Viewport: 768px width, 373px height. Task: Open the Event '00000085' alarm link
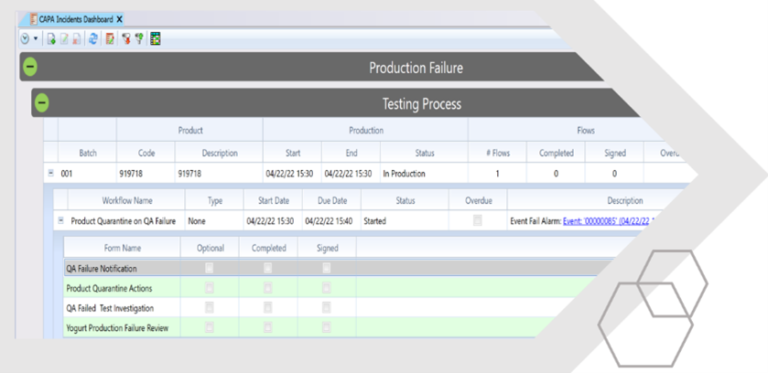pyautogui.click(x=606, y=221)
